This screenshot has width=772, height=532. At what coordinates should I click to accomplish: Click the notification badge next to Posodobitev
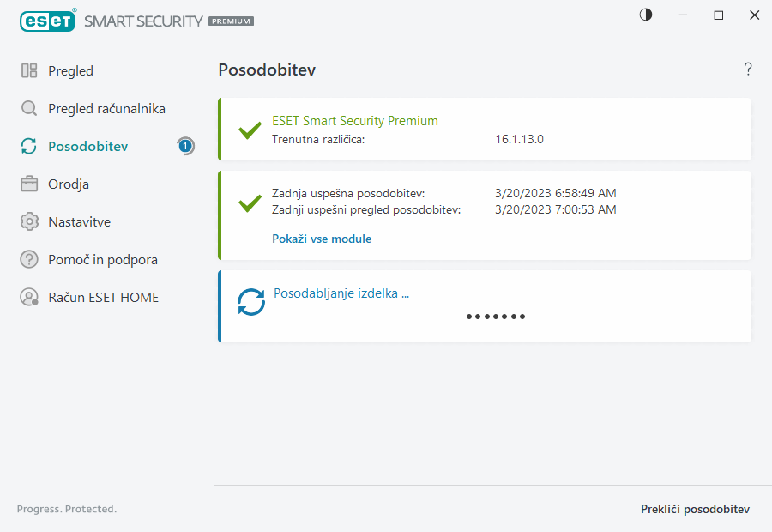[x=185, y=147]
